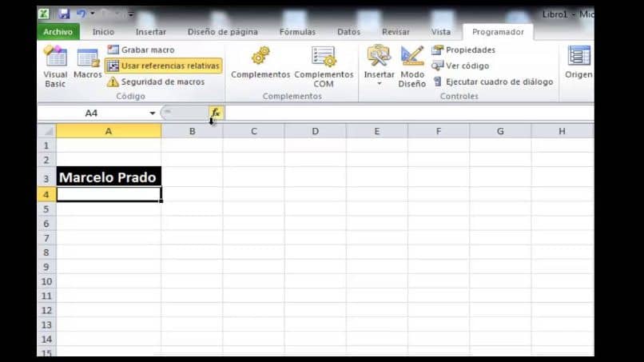Open Seguridad de macros settings
Screen dimensions: 644x362
156,82
